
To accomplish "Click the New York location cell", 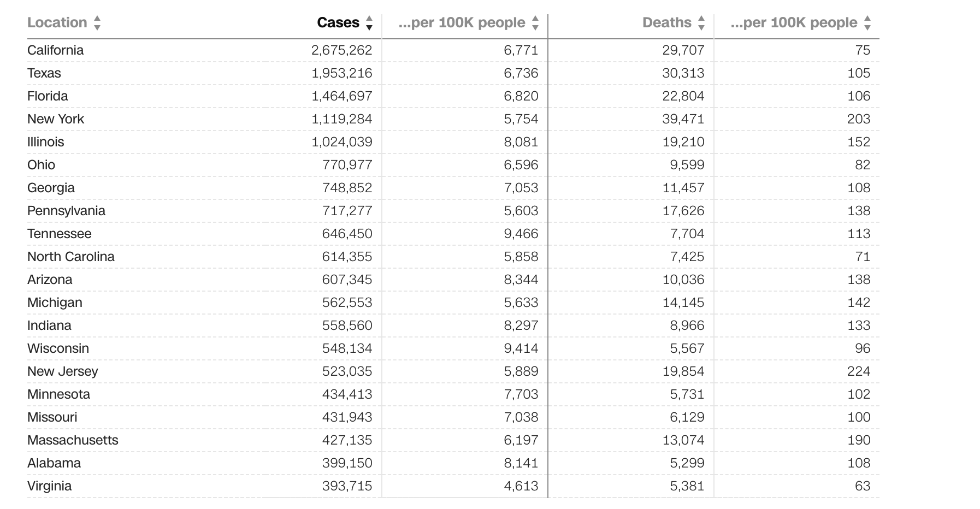I will (x=56, y=119).
